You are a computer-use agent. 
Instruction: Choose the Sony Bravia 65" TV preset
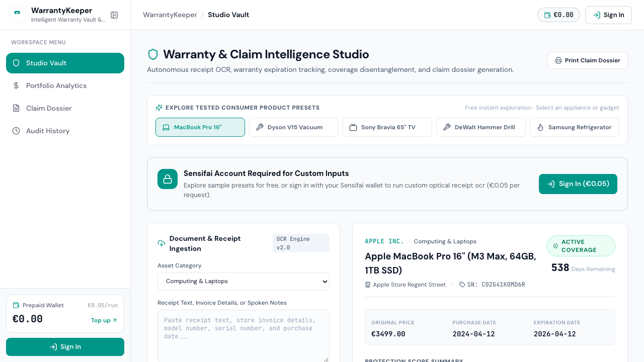pyautogui.click(x=387, y=127)
